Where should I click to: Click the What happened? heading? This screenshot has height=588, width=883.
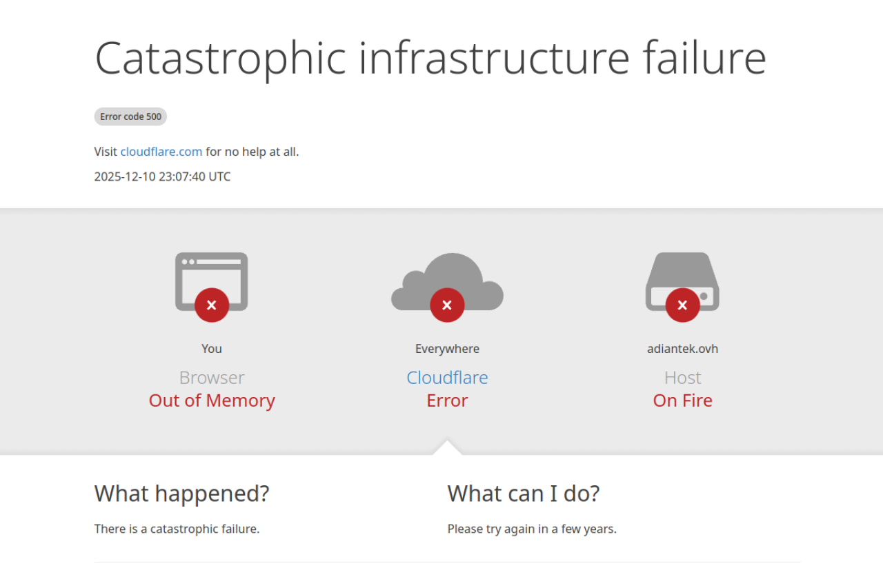coord(181,494)
